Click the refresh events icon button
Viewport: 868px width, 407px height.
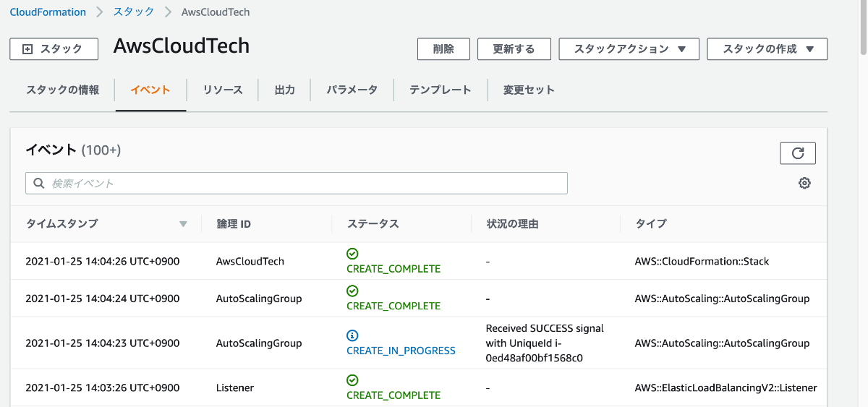tap(798, 153)
